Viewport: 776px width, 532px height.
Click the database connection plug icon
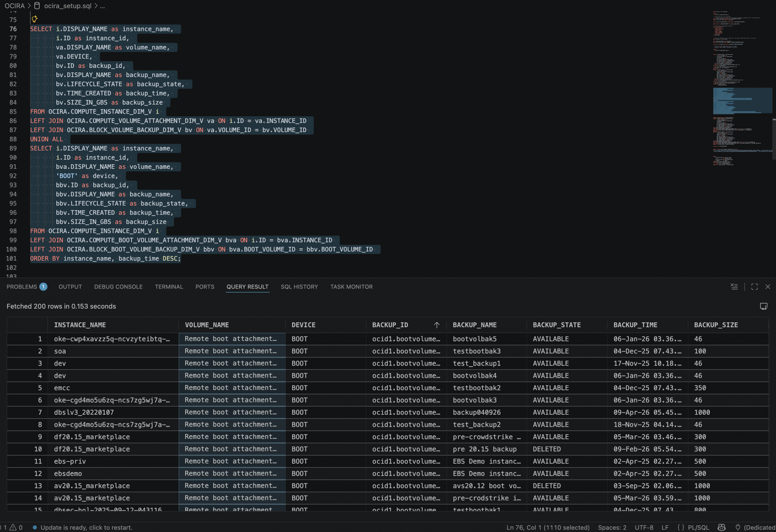pos(738,527)
